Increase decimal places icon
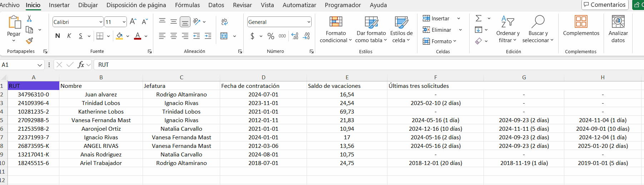Screen dimensions: 644x185 pos(295,36)
